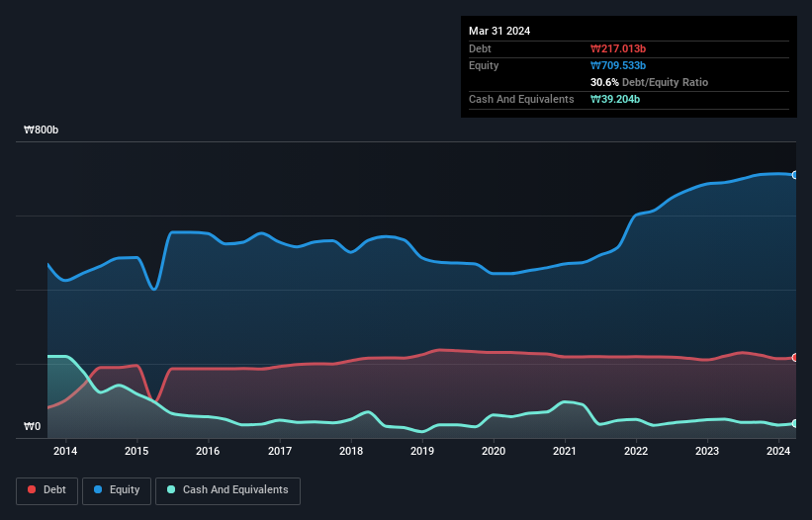
Task: Toggle the Debt series legend button
Action: (x=46, y=490)
